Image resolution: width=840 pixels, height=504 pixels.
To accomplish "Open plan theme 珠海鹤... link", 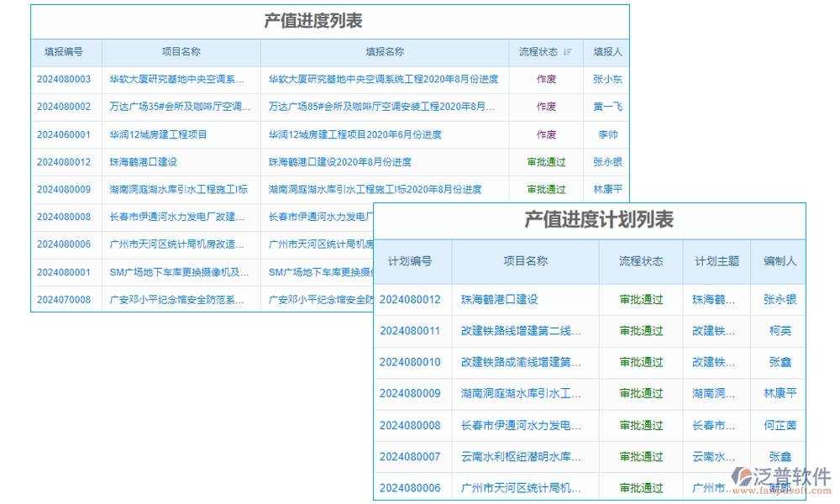I will (x=715, y=298).
